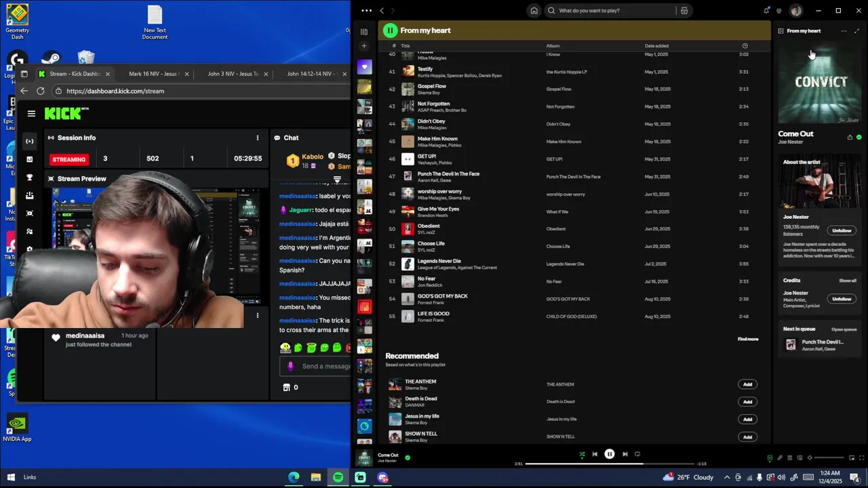Toggle Now Playing view icon in player bar

[770, 457]
